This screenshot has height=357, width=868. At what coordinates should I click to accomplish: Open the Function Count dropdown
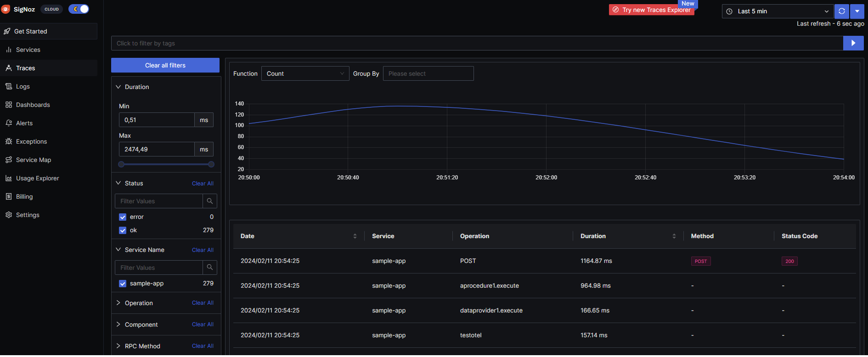[x=305, y=73]
